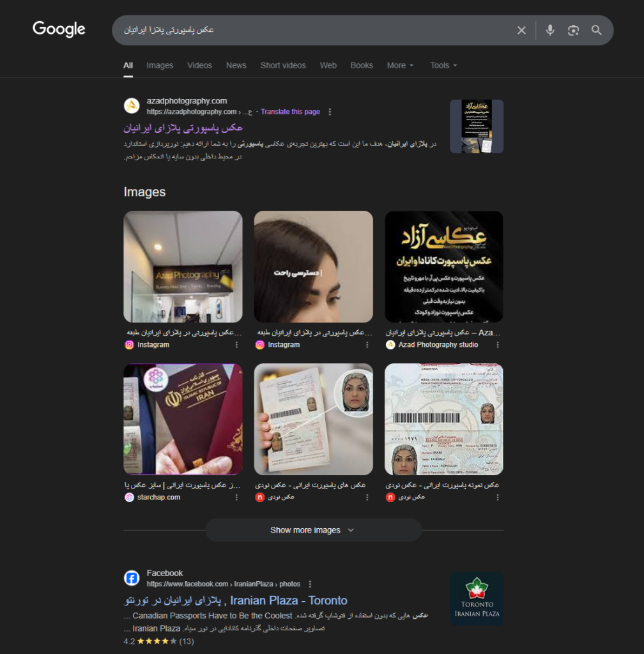Open Iranian Plaza - Toronto Facebook result
Image resolution: width=644 pixels, height=654 pixels.
click(x=236, y=600)
